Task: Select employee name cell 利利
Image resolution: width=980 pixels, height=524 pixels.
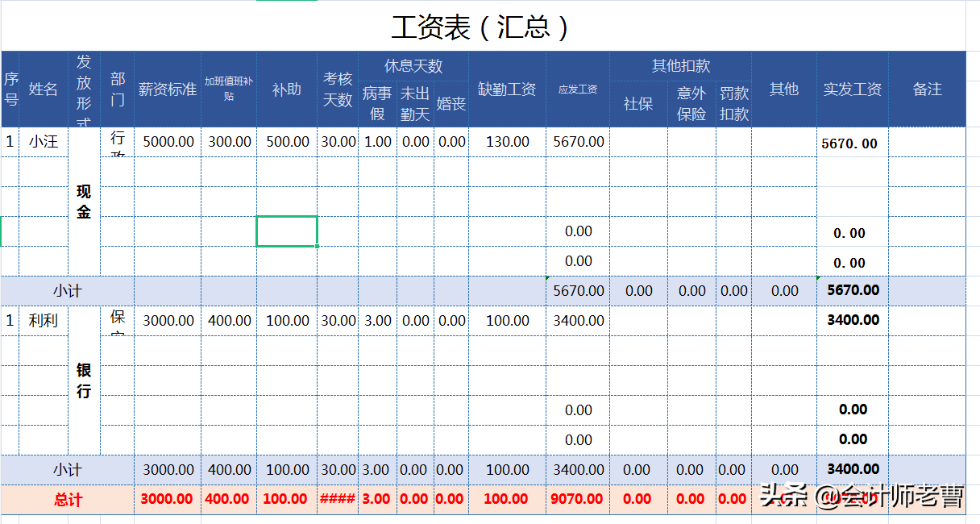Action: (x=44, y=319)
